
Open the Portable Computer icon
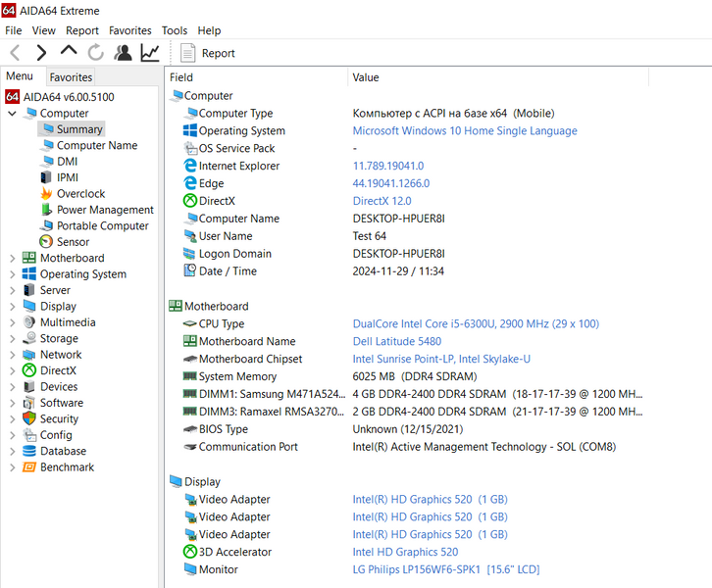(47, 225)
